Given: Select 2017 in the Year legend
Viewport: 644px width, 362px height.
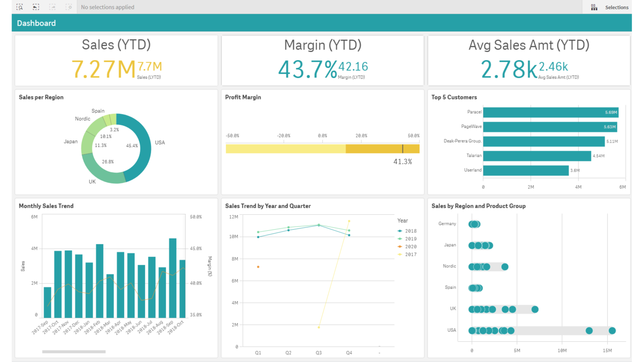Looking at the screenshot, I should (410, 254).
